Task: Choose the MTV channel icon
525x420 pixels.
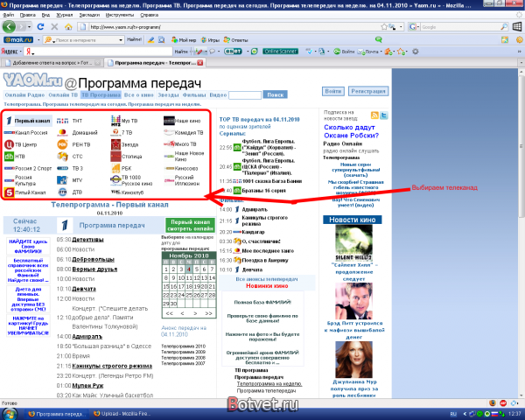Action: 62,180
